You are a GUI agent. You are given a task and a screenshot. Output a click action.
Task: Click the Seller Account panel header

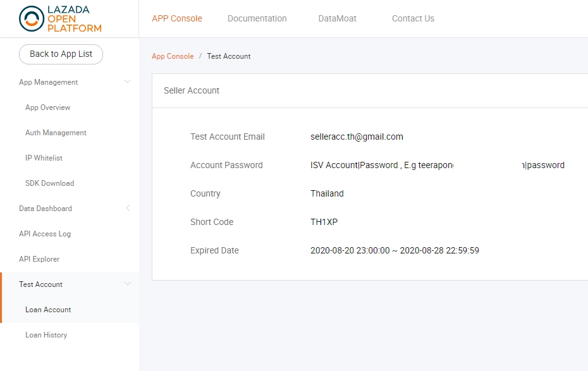pos(191,90)
